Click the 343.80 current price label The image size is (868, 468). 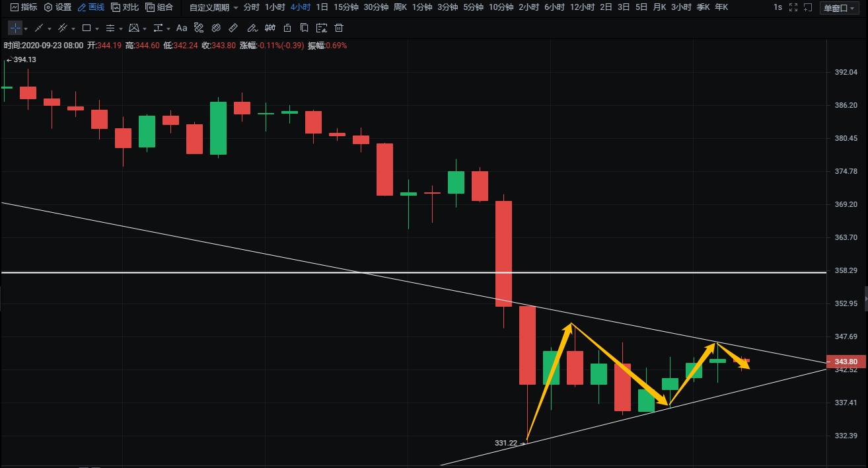tap(846, 362)
